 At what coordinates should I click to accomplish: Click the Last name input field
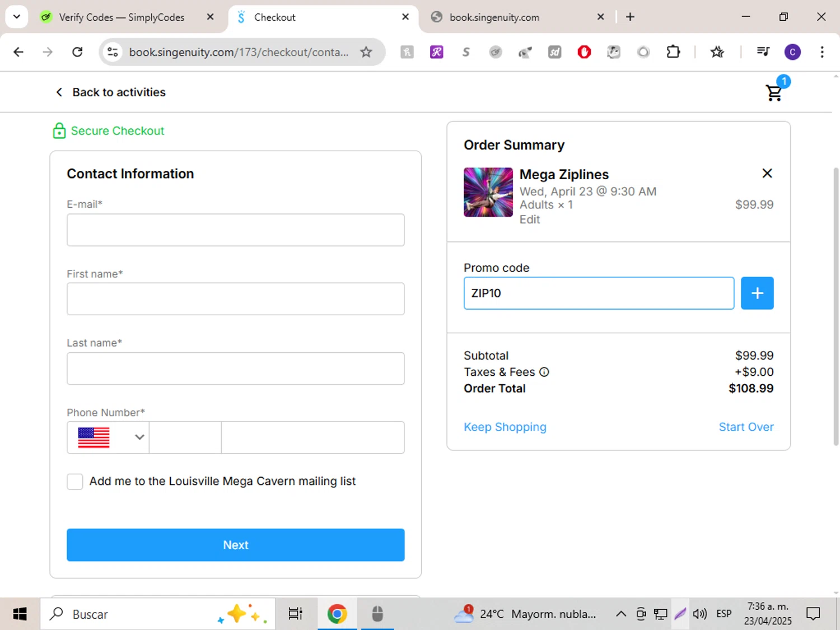pos(235,368)
